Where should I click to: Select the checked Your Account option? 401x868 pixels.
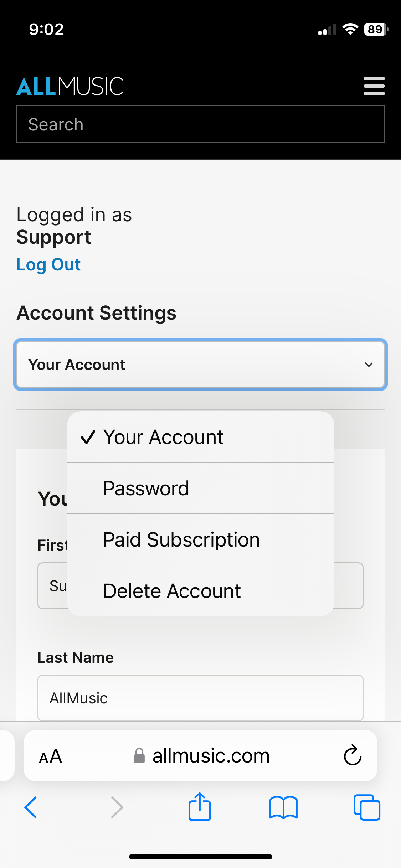coord(163,437)
